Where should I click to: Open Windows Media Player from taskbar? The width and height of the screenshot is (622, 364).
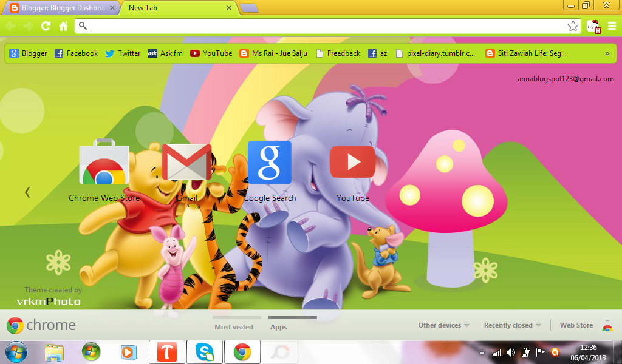point(129,352)
